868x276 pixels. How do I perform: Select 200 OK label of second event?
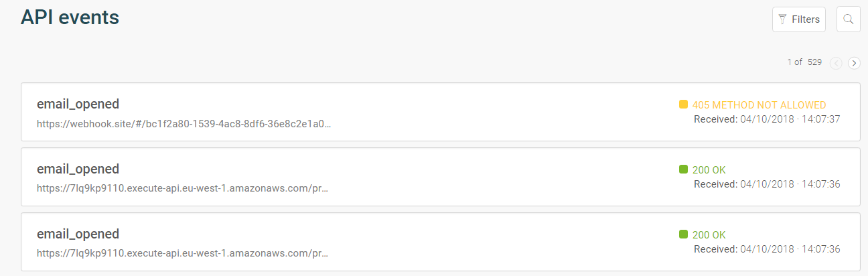[709, 170]
